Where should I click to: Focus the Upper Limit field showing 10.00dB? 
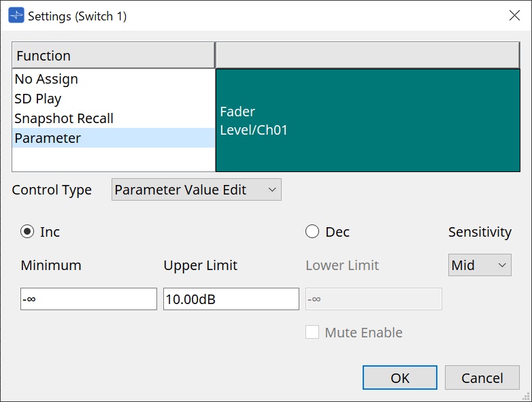coord(231,299)
